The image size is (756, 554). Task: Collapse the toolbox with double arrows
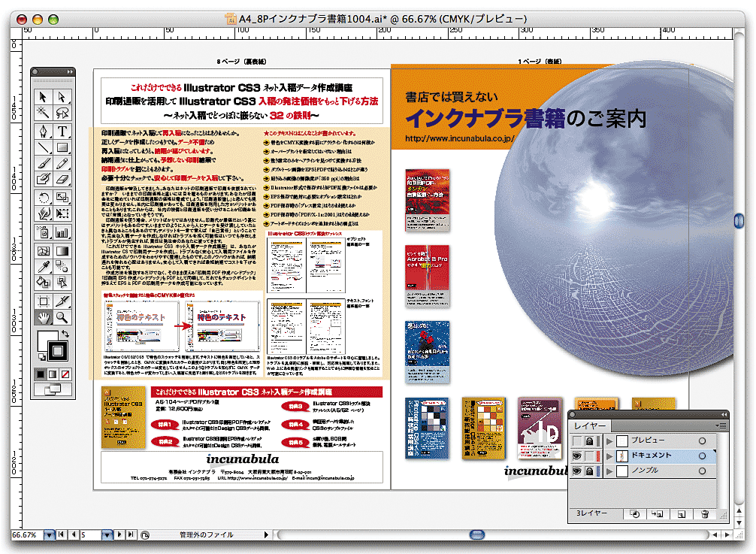click(x=70, y=72)
